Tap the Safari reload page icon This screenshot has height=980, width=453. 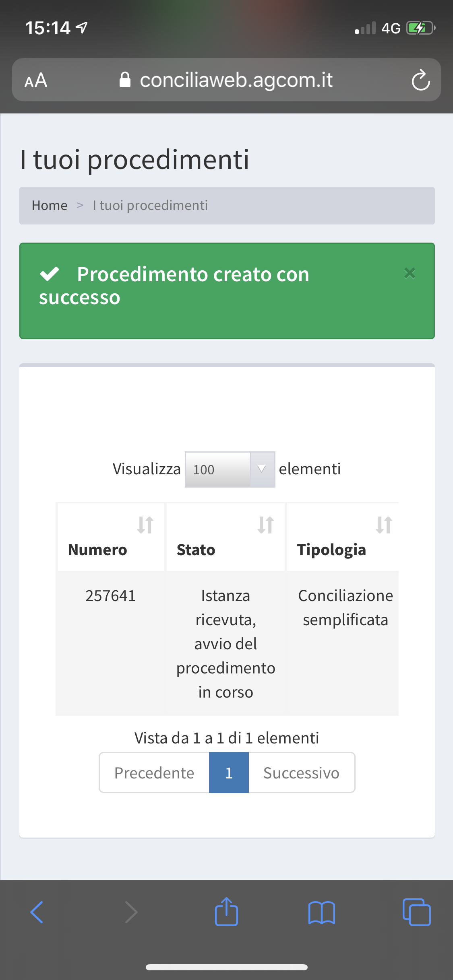pos(420,80)
